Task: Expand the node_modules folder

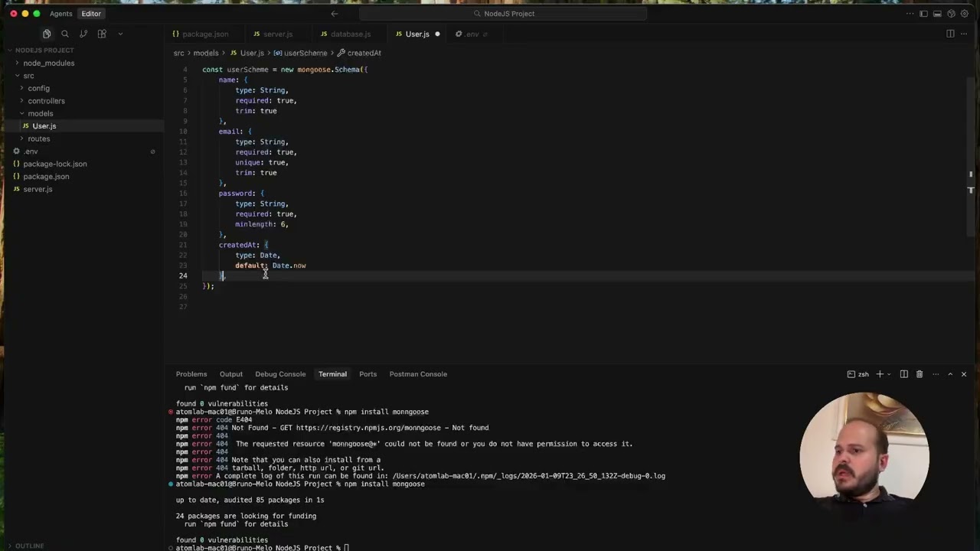Action: click(48, 63)
